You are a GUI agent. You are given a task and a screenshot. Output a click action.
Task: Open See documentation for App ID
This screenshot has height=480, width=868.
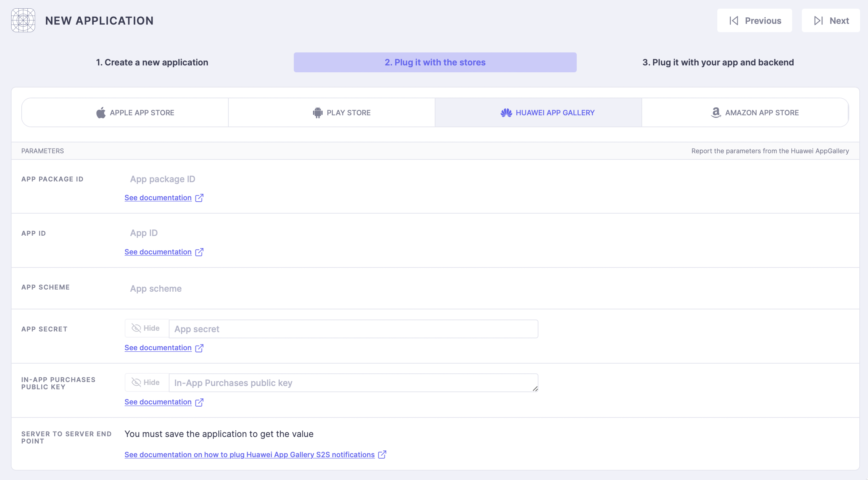coord(158,252)
